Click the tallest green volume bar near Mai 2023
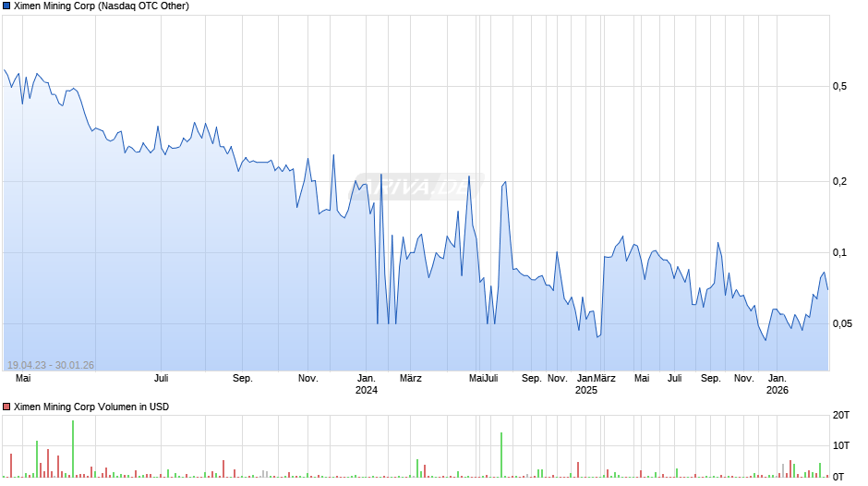The height and width of the screenshot is (486, 868). click(x=73, y=449)
